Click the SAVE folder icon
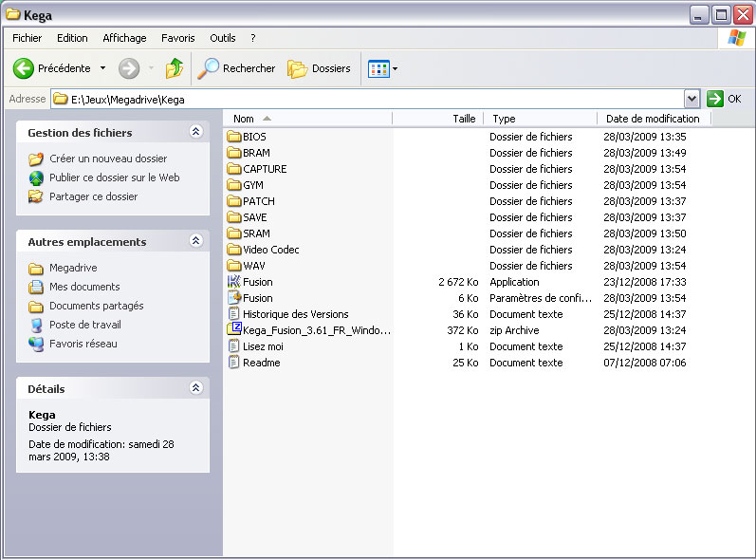The image size is (756, 560). [x=234, y=217]
